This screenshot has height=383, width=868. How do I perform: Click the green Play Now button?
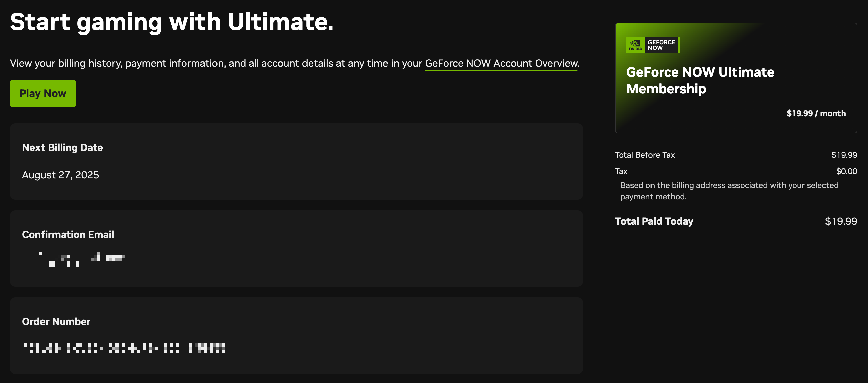[43, 93]
